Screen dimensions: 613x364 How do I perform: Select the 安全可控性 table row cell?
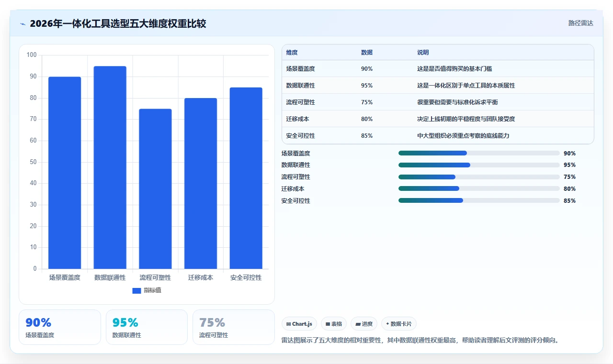pyautogui.click(x=300, y=136)
